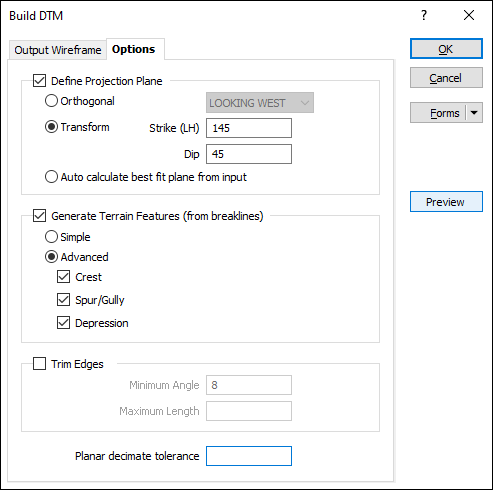Image resolution: width=493 pixels, height=490 pixels.
Task: Select the Options tab
Action: tap(133, 49)
